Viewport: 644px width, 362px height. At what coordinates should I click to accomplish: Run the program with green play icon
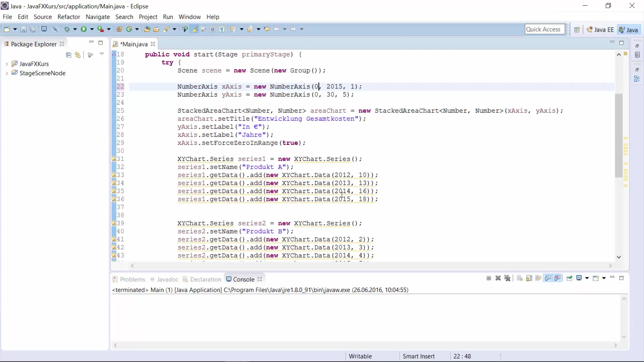tap(84, 29)
